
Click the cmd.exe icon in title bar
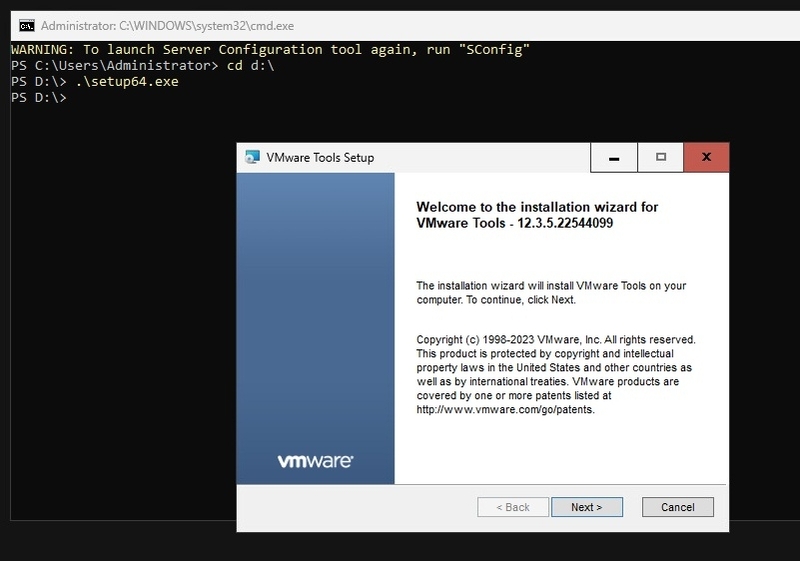(x=27, y=26)
